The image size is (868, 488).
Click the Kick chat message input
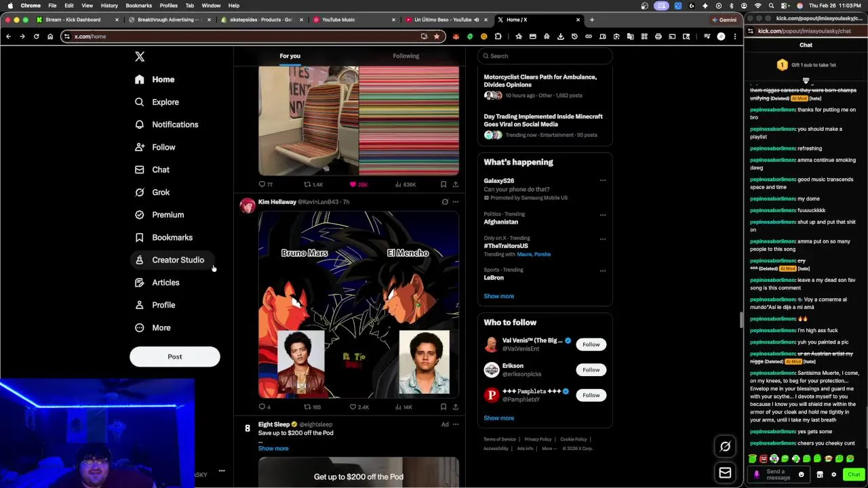[x=778, y=474]
